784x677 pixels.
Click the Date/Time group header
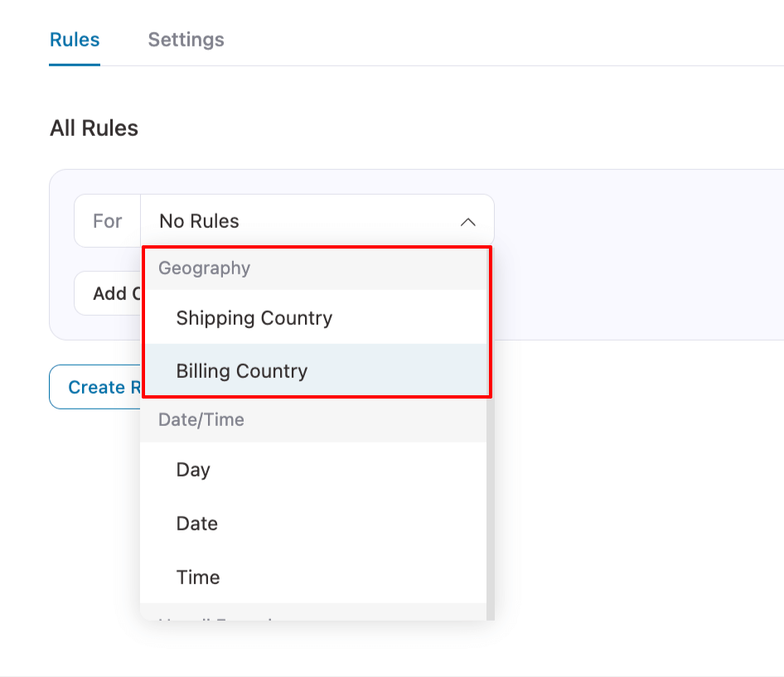pyautogui.click(x=201, y=420)
